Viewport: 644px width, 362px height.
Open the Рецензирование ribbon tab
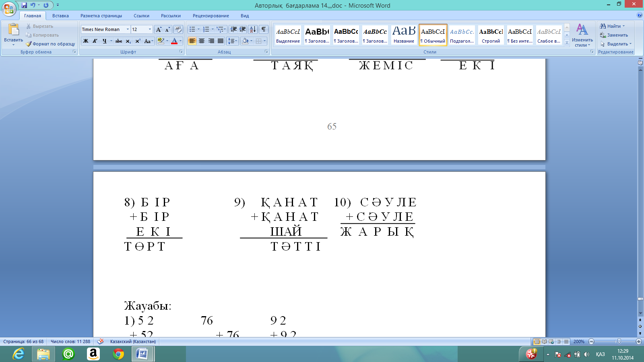click(211, 16)
